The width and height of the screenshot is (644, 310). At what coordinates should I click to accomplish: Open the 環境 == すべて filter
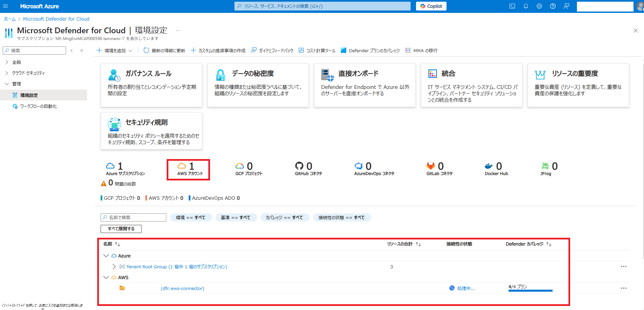[191, 217]
